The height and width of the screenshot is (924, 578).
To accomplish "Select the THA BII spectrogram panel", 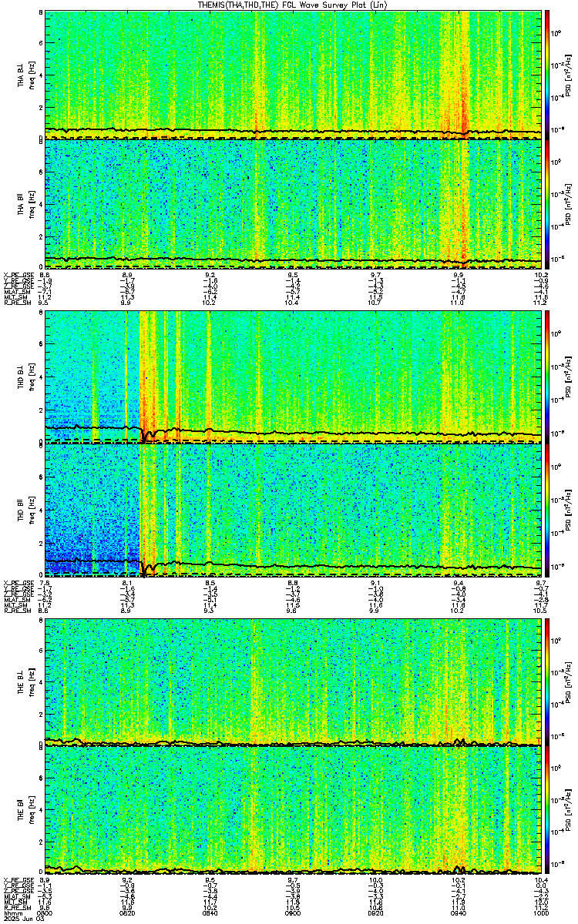I will [293, 204].
